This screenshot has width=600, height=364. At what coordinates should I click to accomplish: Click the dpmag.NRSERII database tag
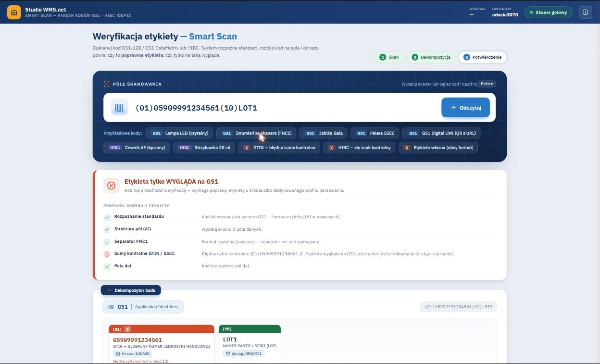tap(244, 354)
